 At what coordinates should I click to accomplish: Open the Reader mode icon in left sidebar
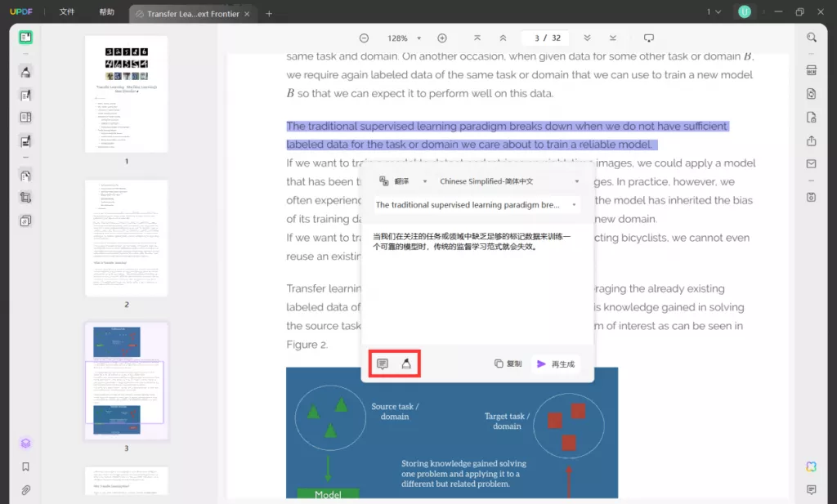point(25,38)
